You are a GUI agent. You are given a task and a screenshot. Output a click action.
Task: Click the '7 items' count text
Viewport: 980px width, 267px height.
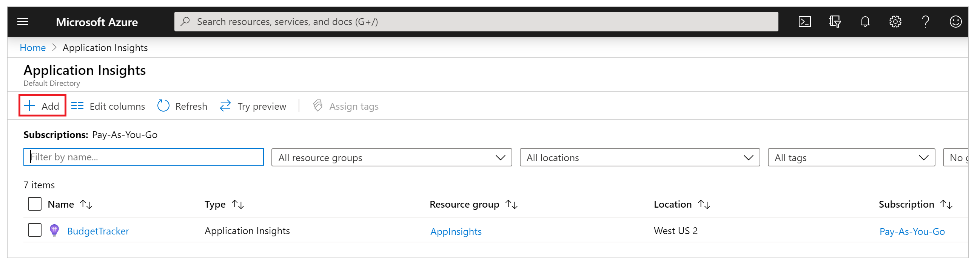pos(39,185)
